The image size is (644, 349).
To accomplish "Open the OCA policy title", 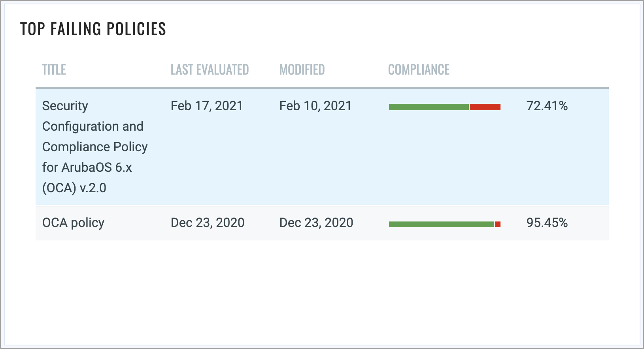I will (x=73, y=223).
